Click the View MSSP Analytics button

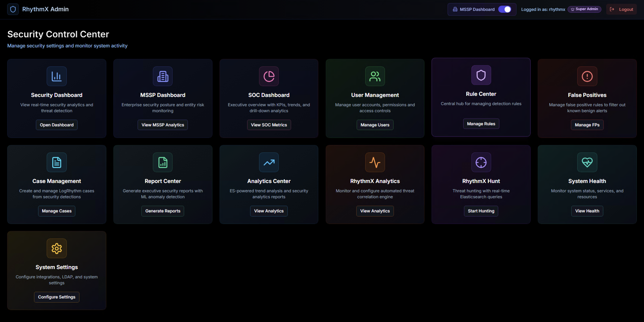162,125
